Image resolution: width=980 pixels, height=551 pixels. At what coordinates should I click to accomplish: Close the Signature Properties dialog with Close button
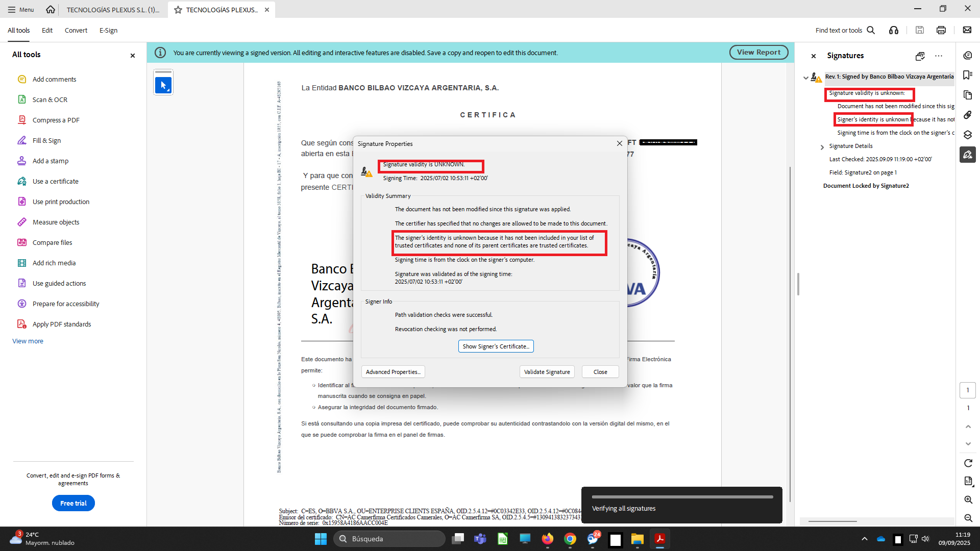[x=600, y=372]
